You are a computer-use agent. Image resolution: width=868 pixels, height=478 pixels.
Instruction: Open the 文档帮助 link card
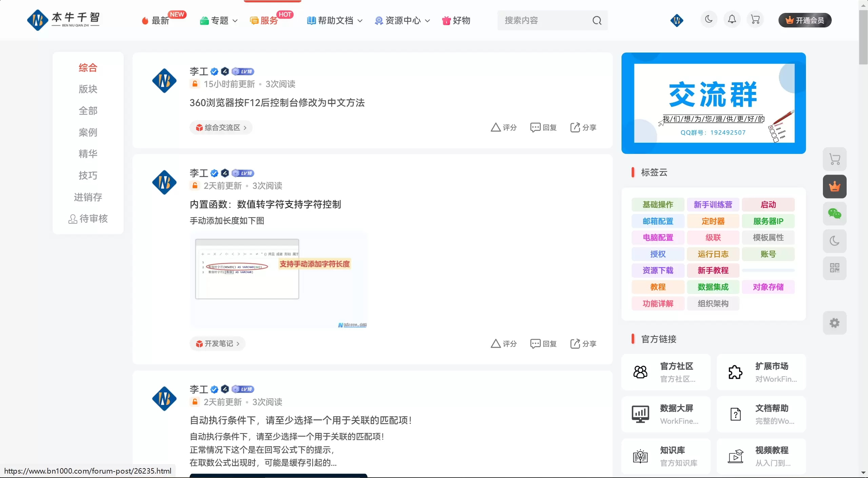click(x=761, y=414)
